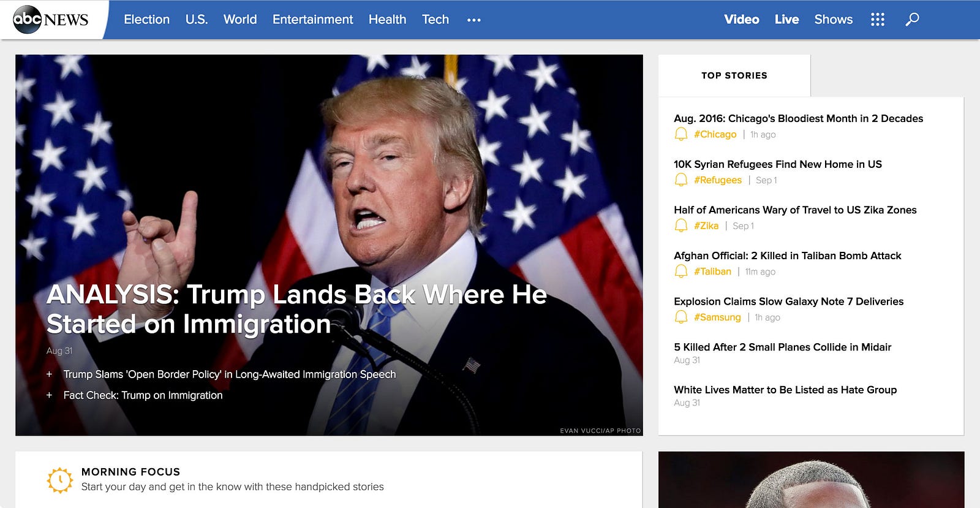Image resolution: width=980 pixels, height=508 pixels.
Task: Read ANALYSIS: Trump Lands Back headline
Action: (x=296, y=309)
